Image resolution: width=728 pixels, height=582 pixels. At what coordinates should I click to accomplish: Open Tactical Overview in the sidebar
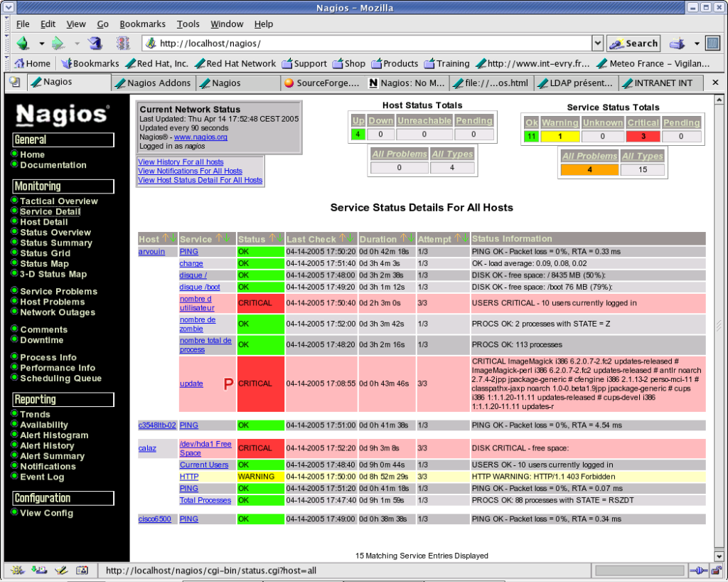tap(59, 201)
